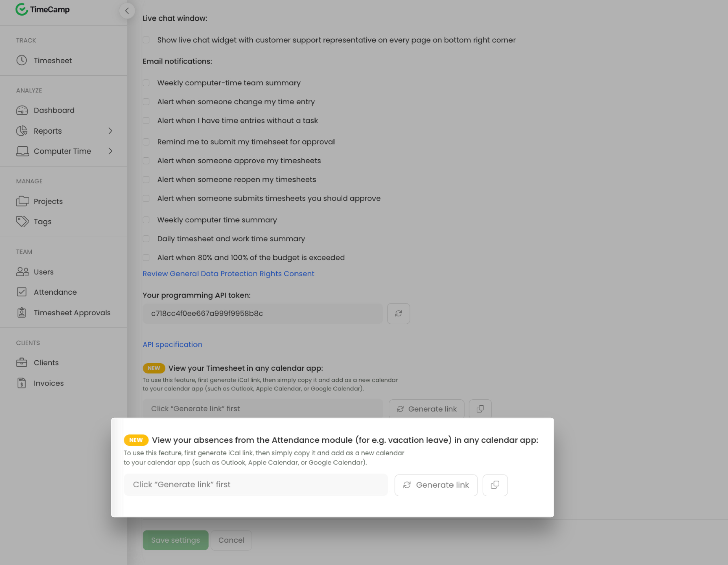The height and width of the screenshot is (565, 728).
Task: Open Dashboard from the sidebar icon
Action: click(22, 110)
